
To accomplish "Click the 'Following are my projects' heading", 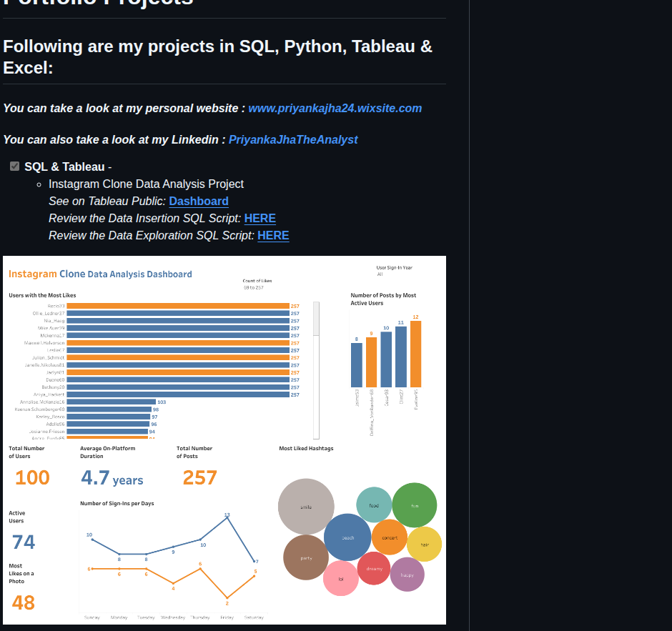I will (217, 57).
